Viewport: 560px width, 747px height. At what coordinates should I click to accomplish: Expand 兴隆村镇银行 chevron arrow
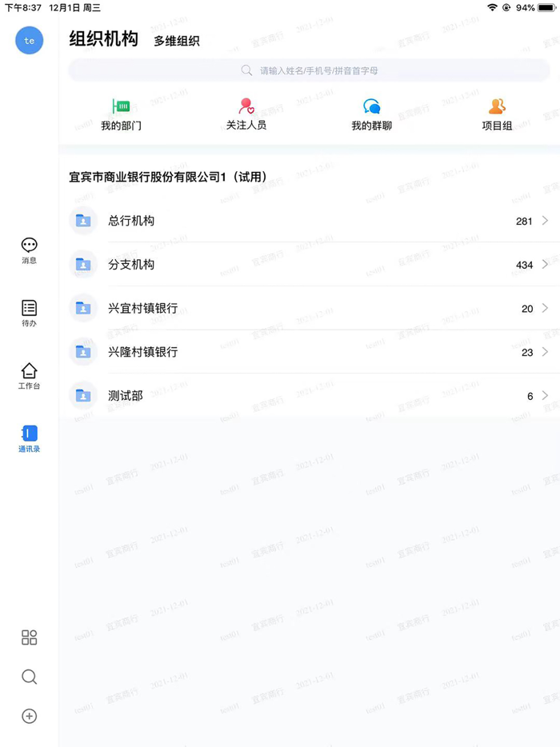coord(546,352)
